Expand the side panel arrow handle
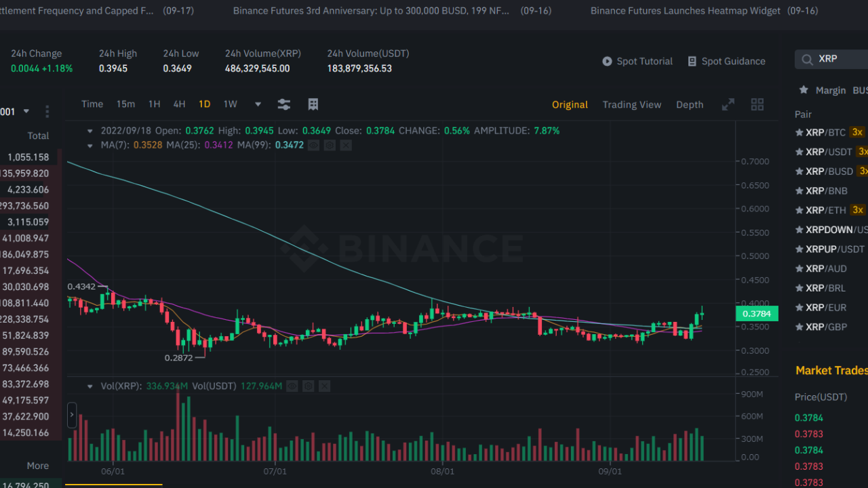Image resolution: width=868 pixels, height=488 pixels. coord(72,415)
